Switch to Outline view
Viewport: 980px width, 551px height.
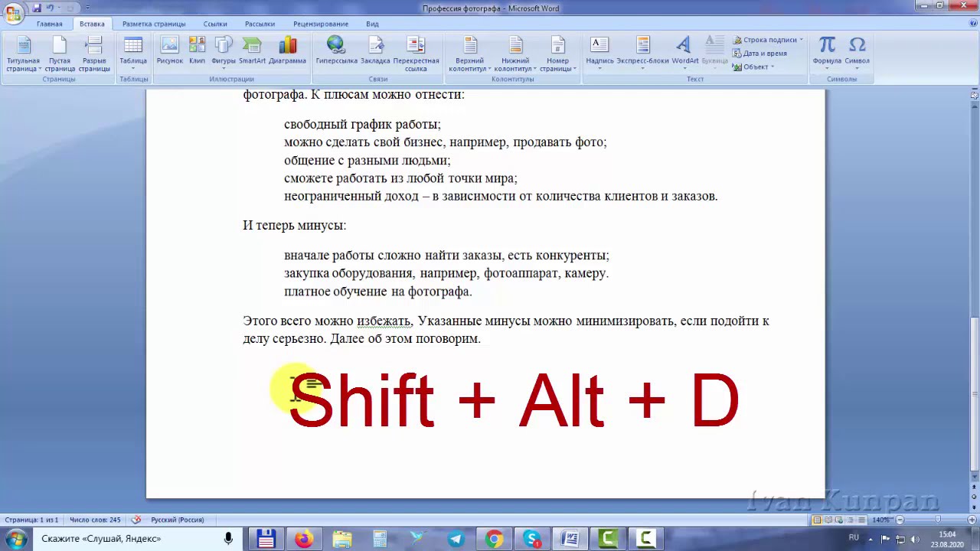click(849, 520)
